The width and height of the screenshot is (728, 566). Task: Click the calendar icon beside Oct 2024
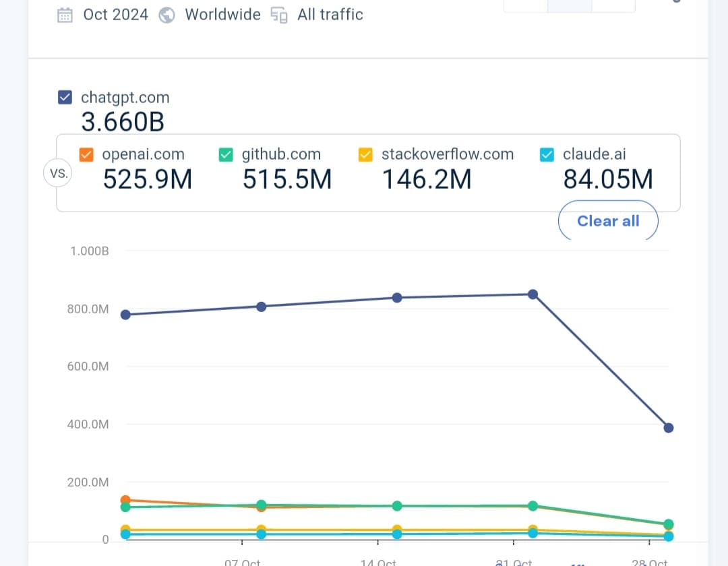tap(65, 15)
